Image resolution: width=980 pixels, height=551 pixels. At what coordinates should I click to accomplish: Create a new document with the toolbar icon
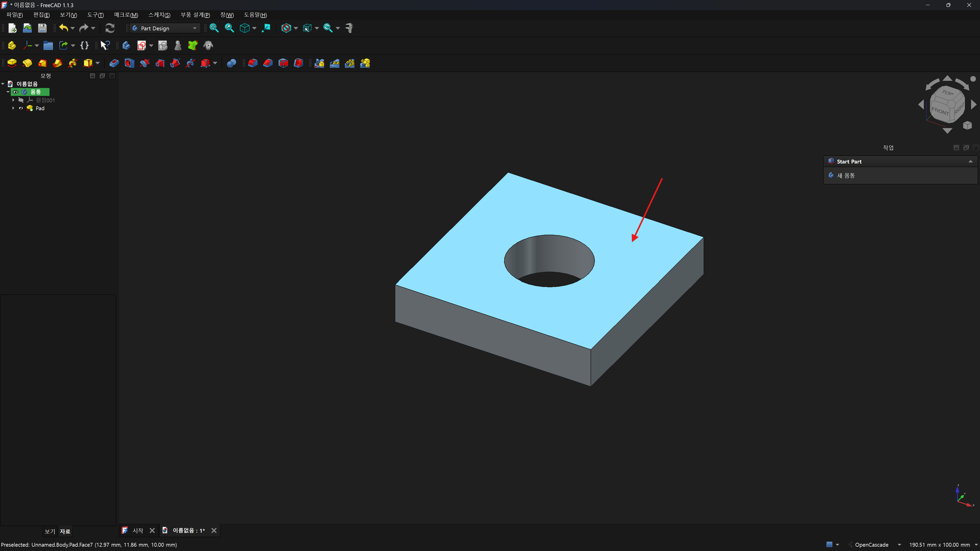click(12, 28)
